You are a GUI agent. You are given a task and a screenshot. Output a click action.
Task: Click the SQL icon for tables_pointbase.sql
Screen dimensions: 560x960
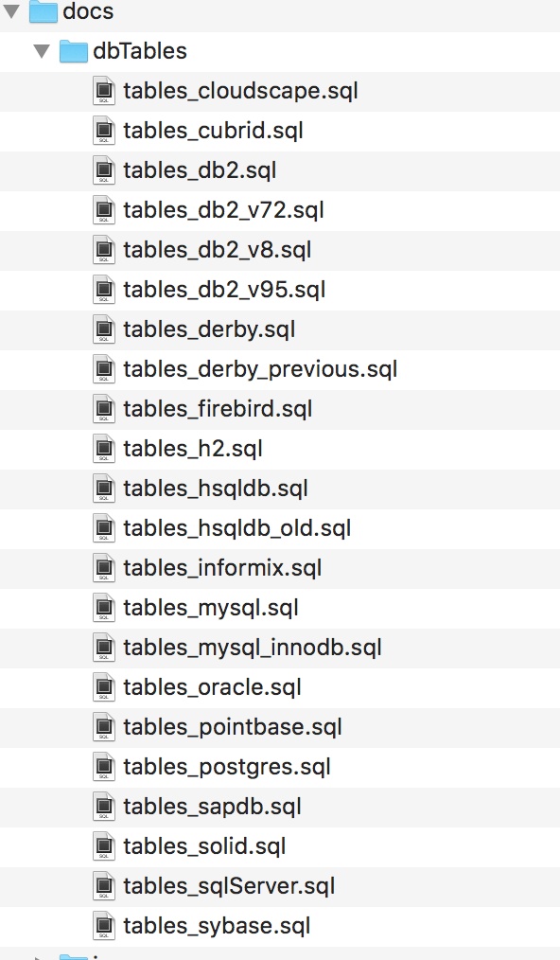point(104,728)
